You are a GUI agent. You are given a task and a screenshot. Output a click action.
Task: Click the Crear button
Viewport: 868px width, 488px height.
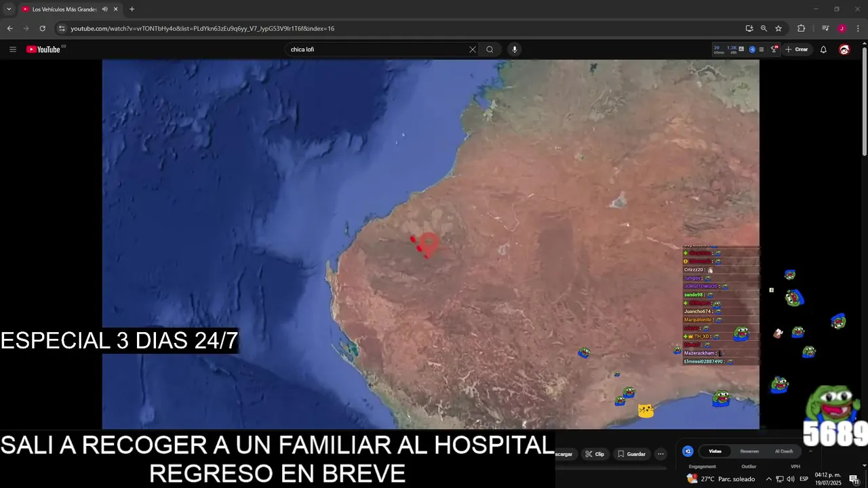coord(797,49)
